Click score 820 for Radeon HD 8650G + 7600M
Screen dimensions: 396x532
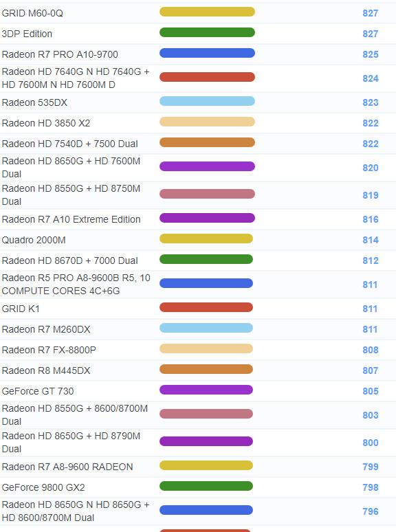(370, 168)
